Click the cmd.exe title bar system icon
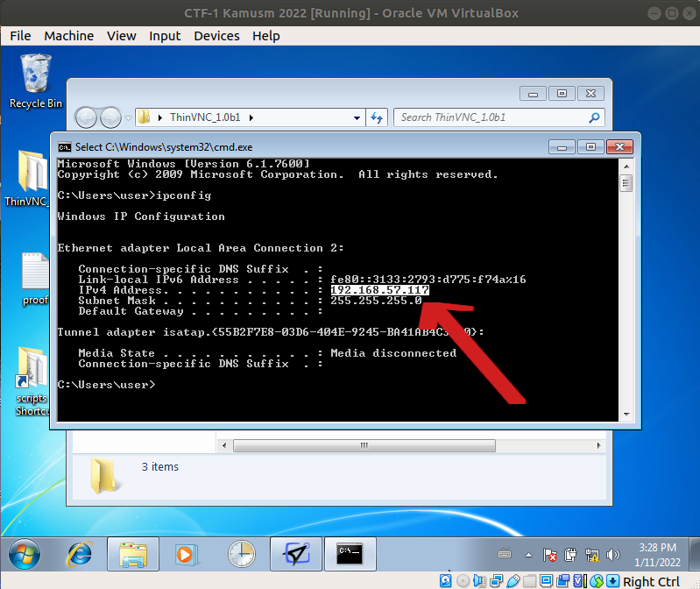This screenshot has width=700, height=589. click(65, 147)
